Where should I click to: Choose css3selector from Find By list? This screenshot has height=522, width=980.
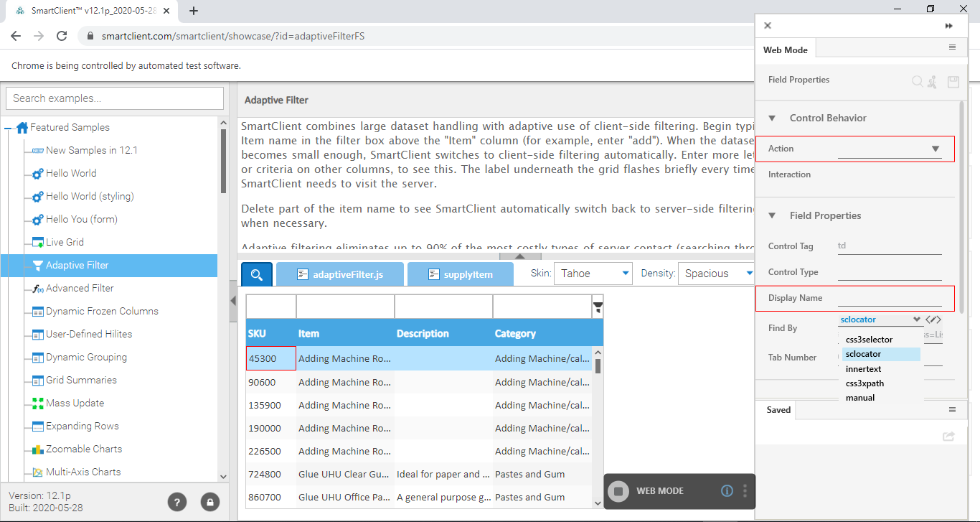(x=881, y=340)
